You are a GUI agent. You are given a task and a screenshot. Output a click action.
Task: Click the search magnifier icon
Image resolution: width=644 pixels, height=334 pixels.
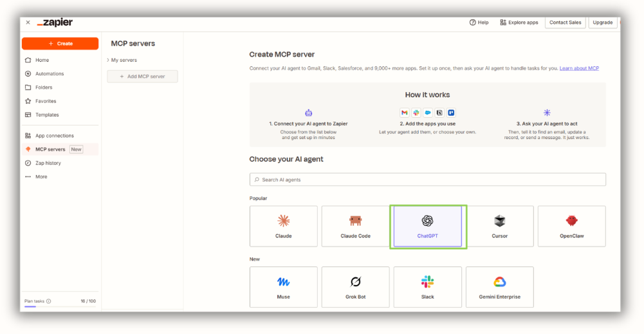click(x=257, y=180)
